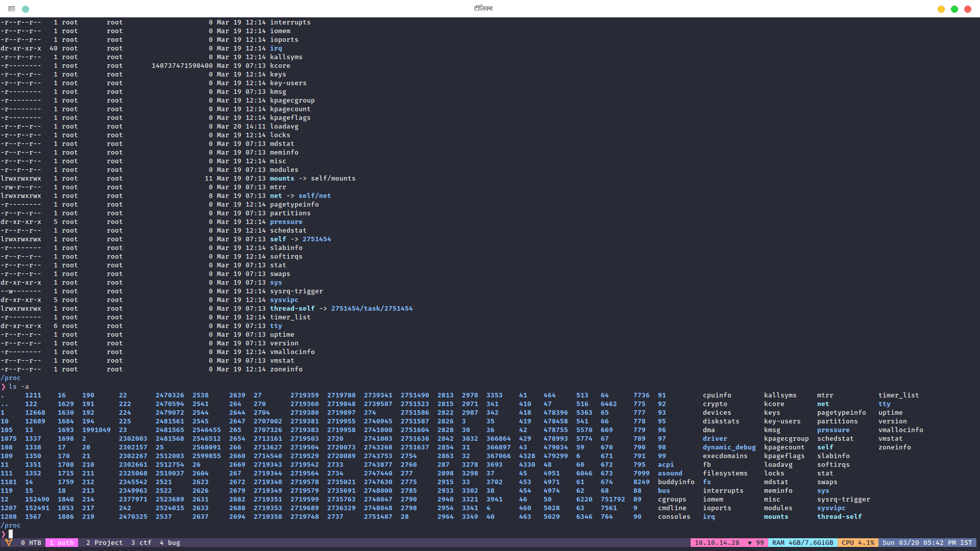Click 'self/mounts' symlink target text
Image resolution: width=980 pixels, height=551 pixels.
tap(333, 179)
